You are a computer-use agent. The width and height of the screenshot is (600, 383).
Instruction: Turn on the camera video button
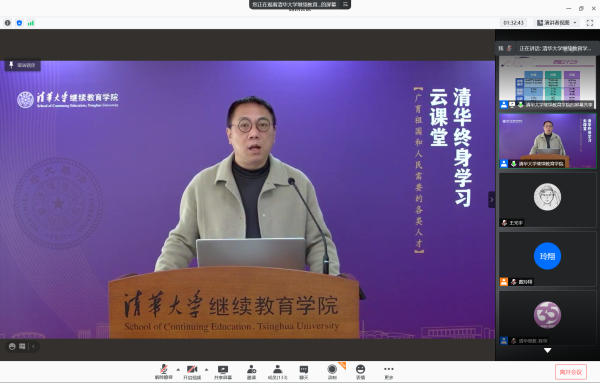pos(192,372)
